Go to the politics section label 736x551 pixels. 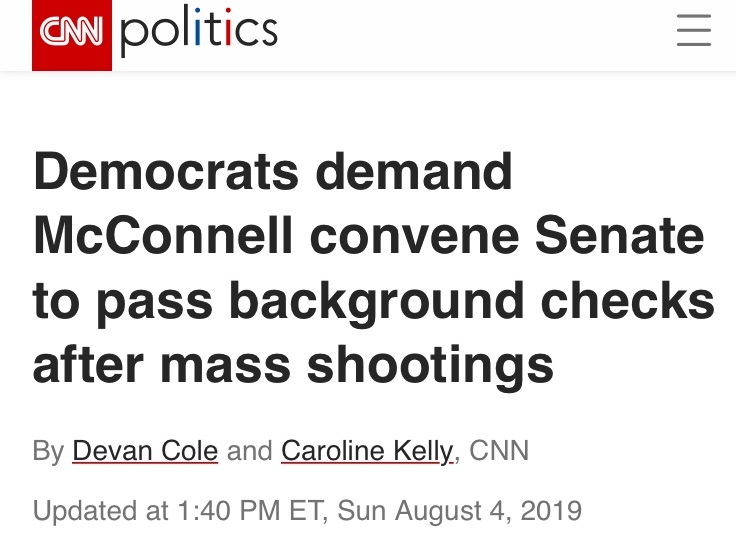coord(199,31)
